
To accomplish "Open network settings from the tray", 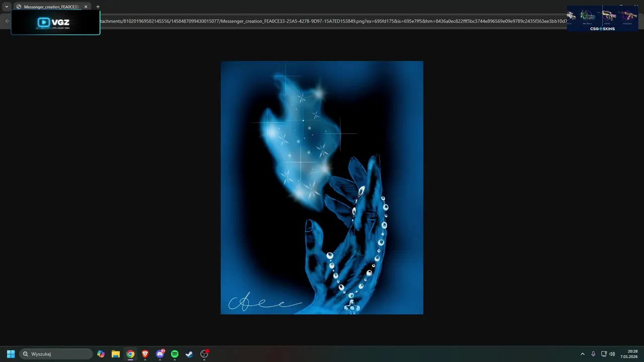I will (x=604, y=354).
